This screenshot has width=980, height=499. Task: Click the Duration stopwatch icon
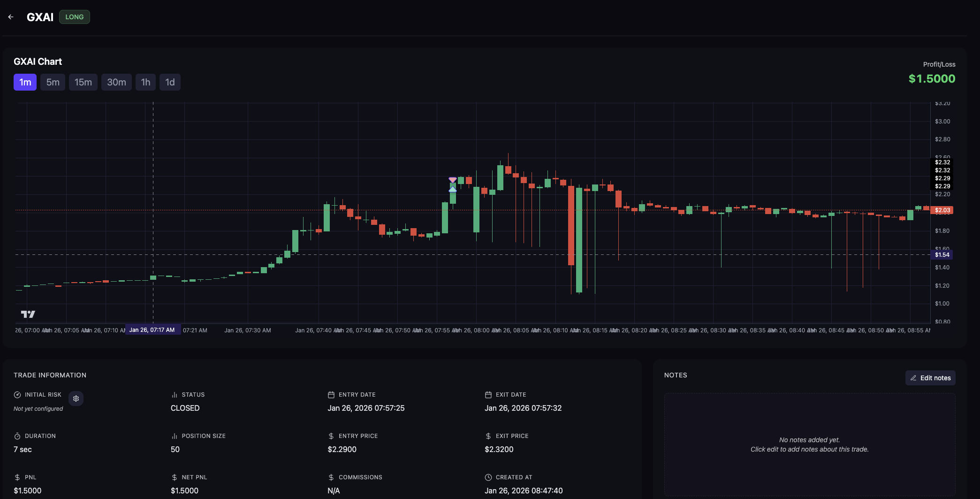click(x=17, y=436)
